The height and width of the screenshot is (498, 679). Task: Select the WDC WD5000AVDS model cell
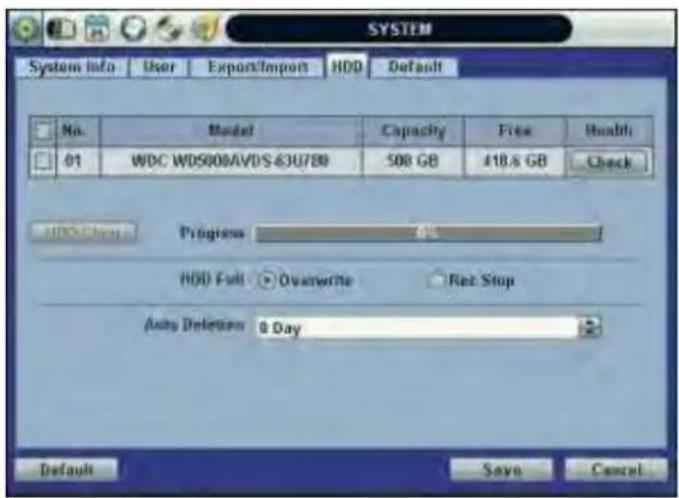(231, 162)
